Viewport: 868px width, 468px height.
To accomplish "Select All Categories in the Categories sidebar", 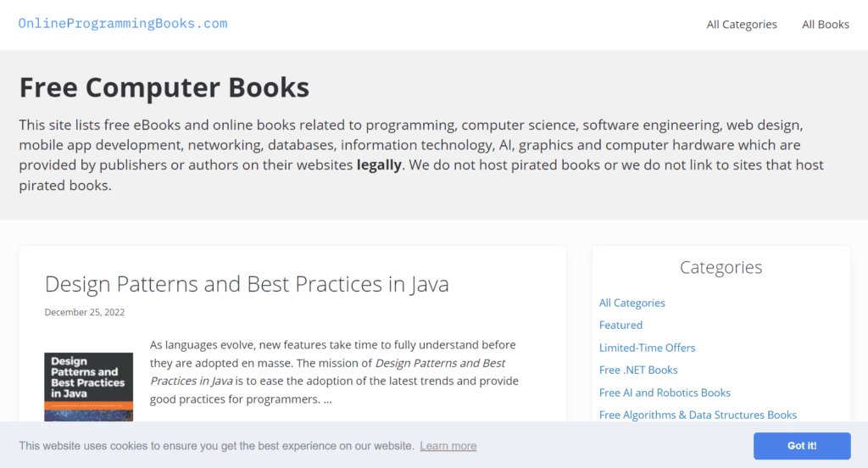I will pyautogui.click(x=632, y=303).
